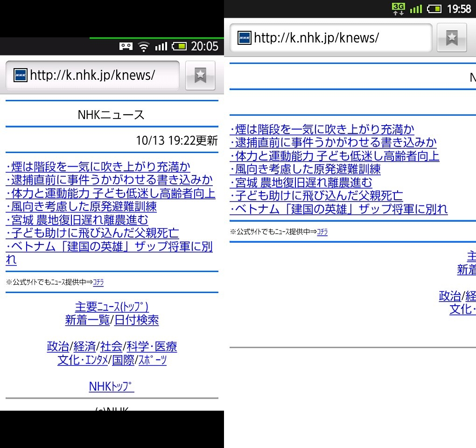Tap 3G data icon in right status bar
Image resolution: width=476 pixels, height=448 pixels.
[398, 9]
